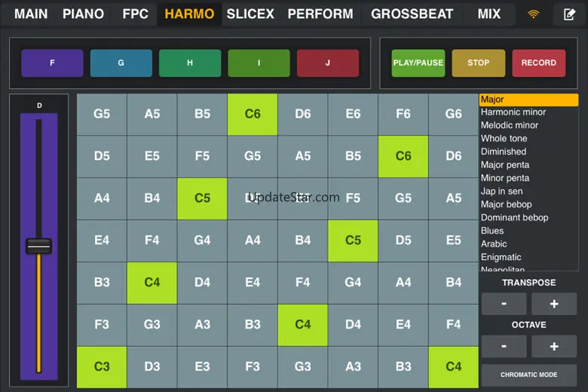588x392 pixels.
Task: Select the Harmonic minor scale
Action: (513, 112)
